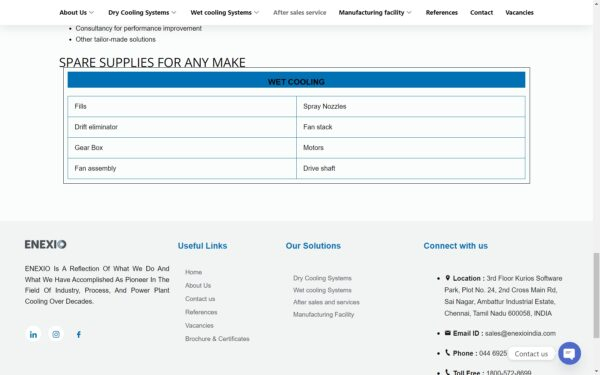Click Consultancy for performance improvement bullet

(x=139, y=28)
